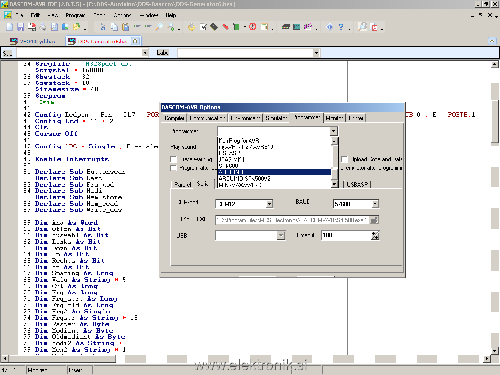Click the red circular toolbar icon

click(252, 27)
